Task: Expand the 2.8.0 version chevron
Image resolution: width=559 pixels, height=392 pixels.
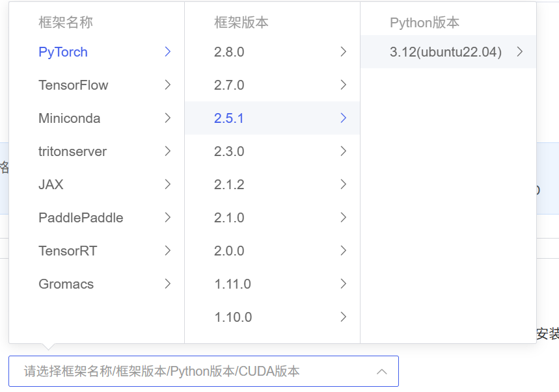Action: tap(344, 52)
